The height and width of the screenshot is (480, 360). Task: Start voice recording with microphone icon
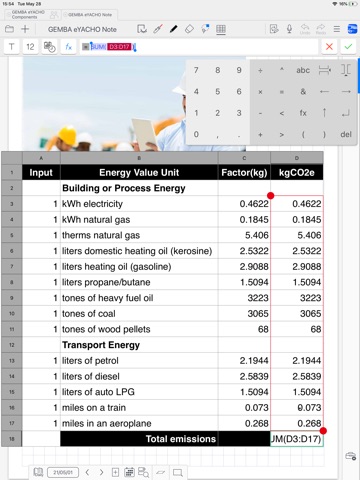[289, 29]
